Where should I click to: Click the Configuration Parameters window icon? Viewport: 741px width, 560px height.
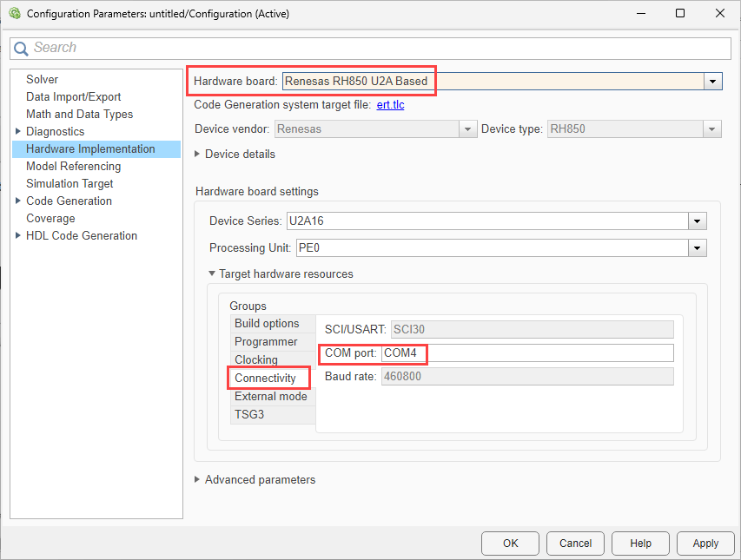point(14,14)
